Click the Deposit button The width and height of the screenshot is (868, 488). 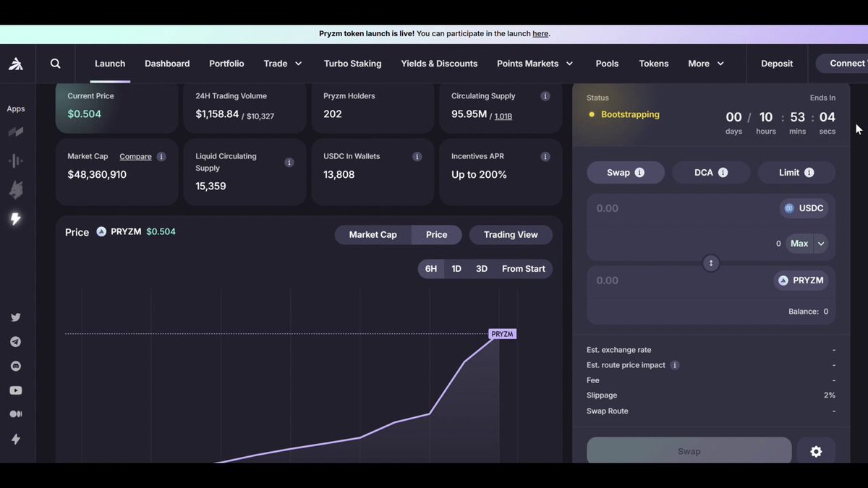777,64
